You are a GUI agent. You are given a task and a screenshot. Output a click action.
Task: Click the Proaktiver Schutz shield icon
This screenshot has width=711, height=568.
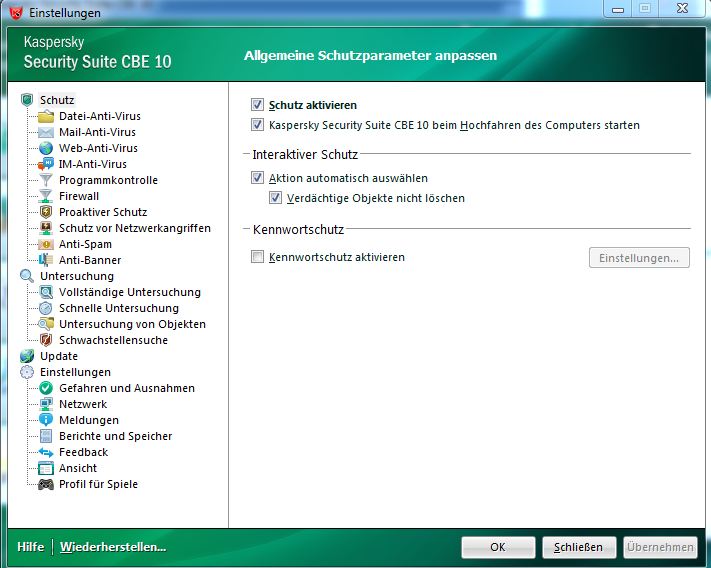[x=46, y=212]
